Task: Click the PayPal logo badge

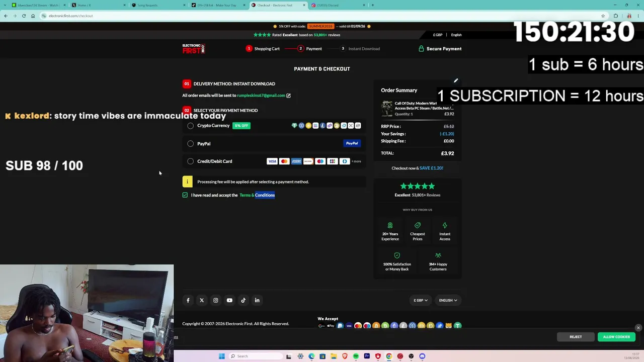Action: pos(352,143)
